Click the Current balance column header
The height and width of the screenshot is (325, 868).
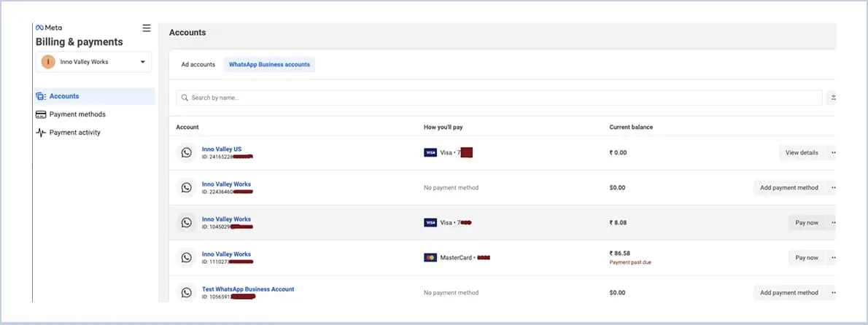631,127
